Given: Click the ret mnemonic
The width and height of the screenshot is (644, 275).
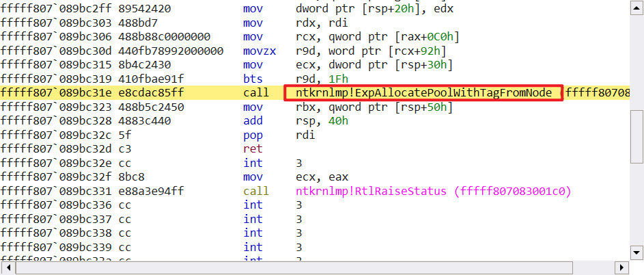Looking at the screenshot, I should point(253,149).
